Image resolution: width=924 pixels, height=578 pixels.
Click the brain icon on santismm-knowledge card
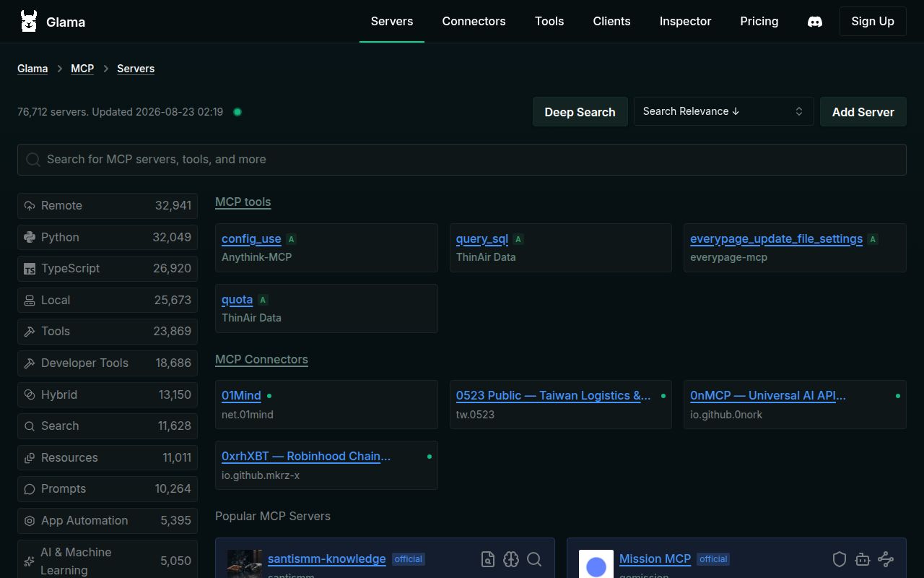tap(511, 559)
